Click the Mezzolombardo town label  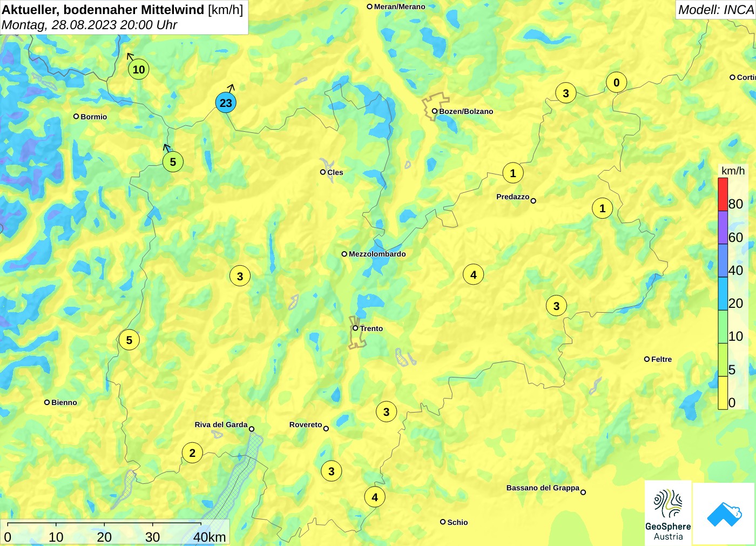click(x=377, y=254)
